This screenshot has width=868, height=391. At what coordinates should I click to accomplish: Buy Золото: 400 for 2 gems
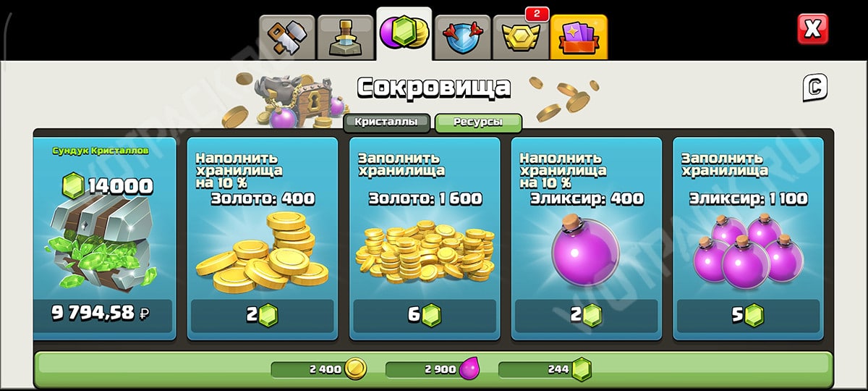pos(263,316)
